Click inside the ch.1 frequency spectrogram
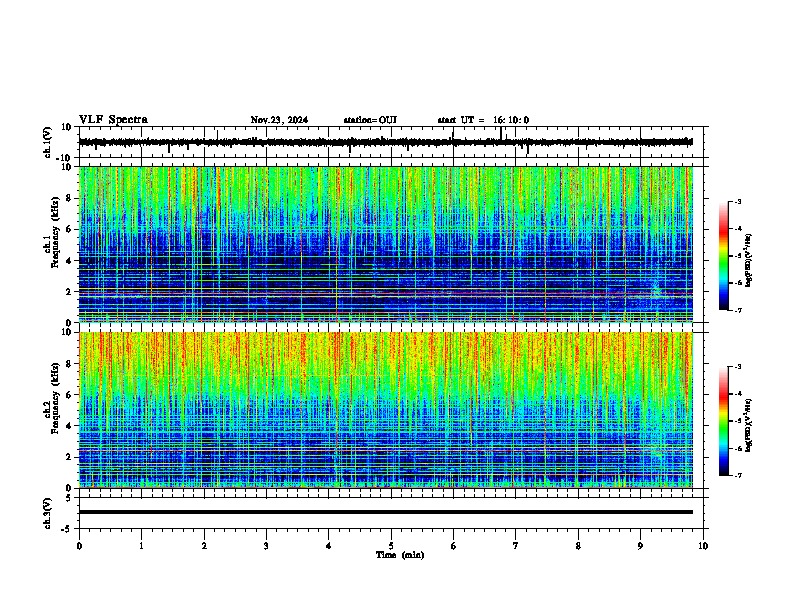 click(x=386, y=244)
